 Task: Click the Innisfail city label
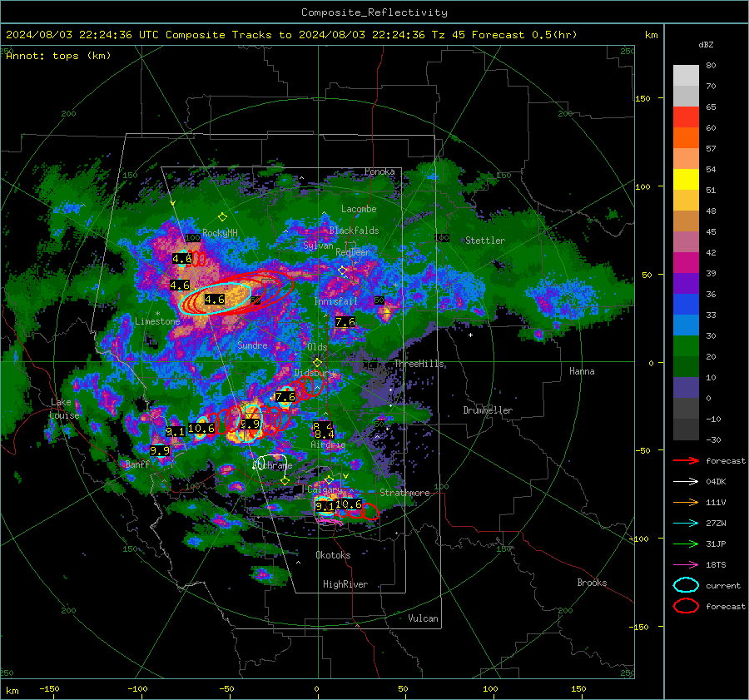coord(335,301)
